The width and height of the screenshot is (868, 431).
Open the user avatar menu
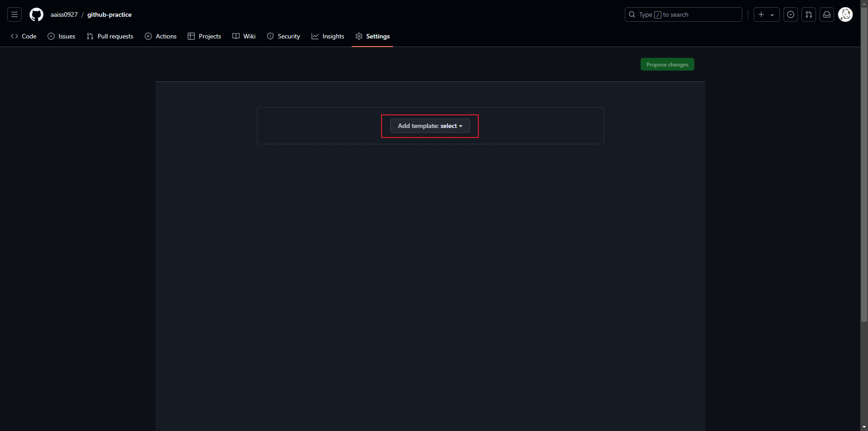click(845, 14)
